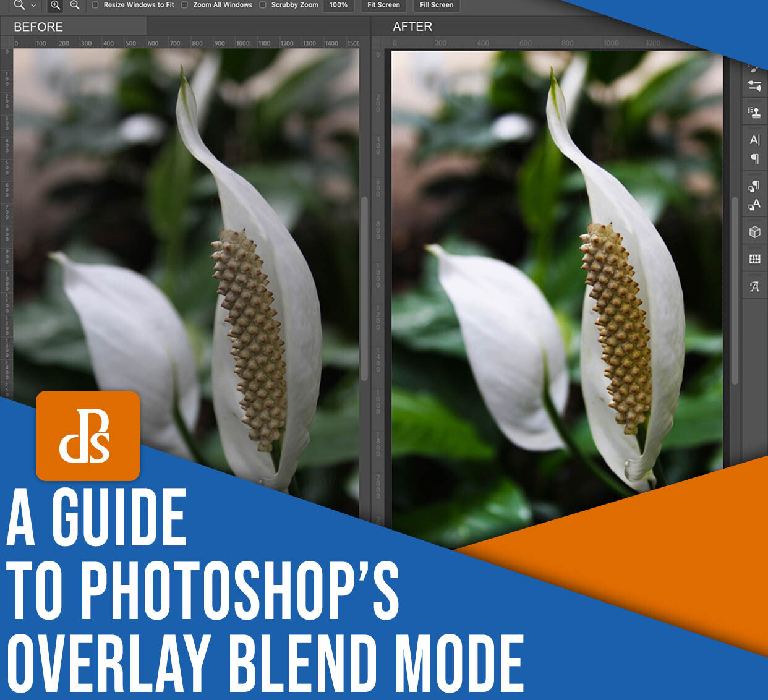
Task: Switch to the AFTER document tab
Action: pyautogui.click(x=413, y=27)
